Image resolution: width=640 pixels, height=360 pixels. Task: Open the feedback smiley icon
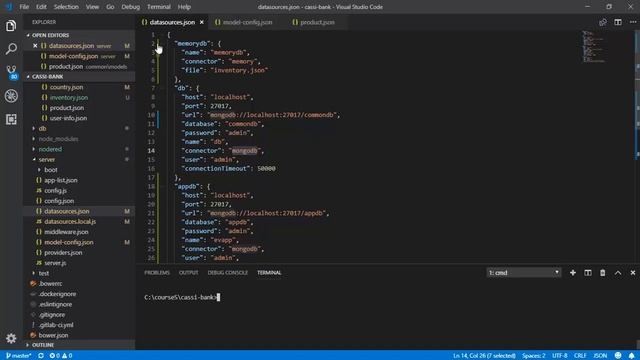pos(618,356)
